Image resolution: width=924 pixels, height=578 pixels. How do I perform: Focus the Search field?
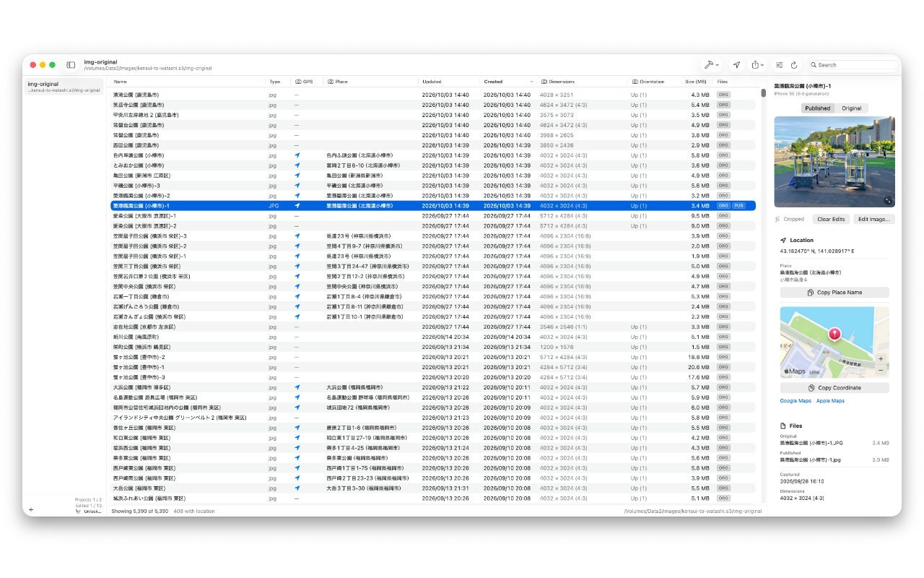pos(853,65)
